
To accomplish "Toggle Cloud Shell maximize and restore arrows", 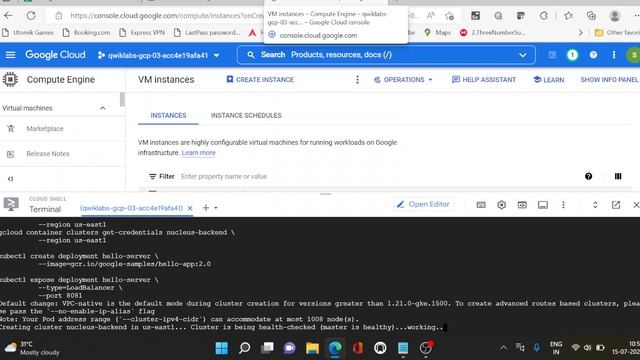I will (595, 204).
